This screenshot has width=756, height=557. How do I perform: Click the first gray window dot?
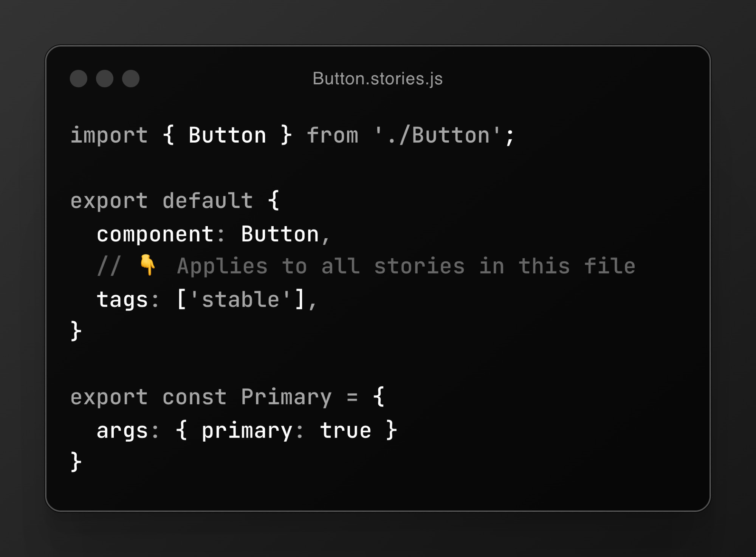point(79,79)
